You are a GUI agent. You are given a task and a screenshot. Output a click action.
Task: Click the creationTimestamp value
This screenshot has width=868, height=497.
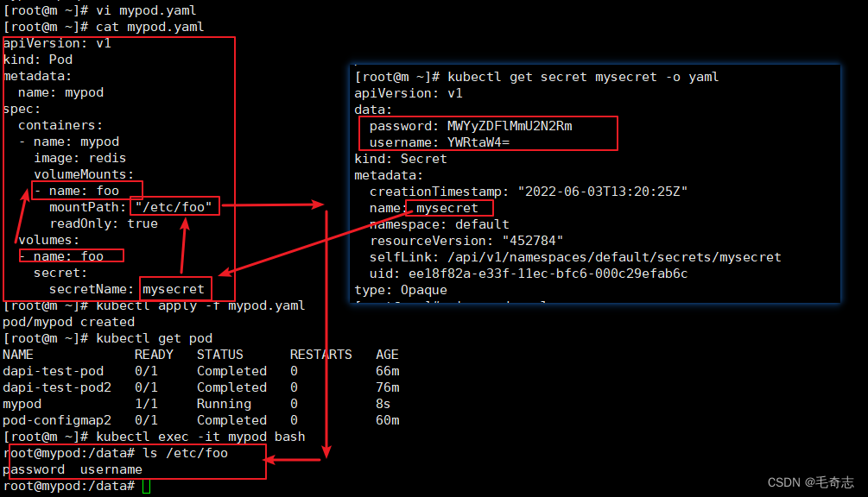[x=602, y=192]
